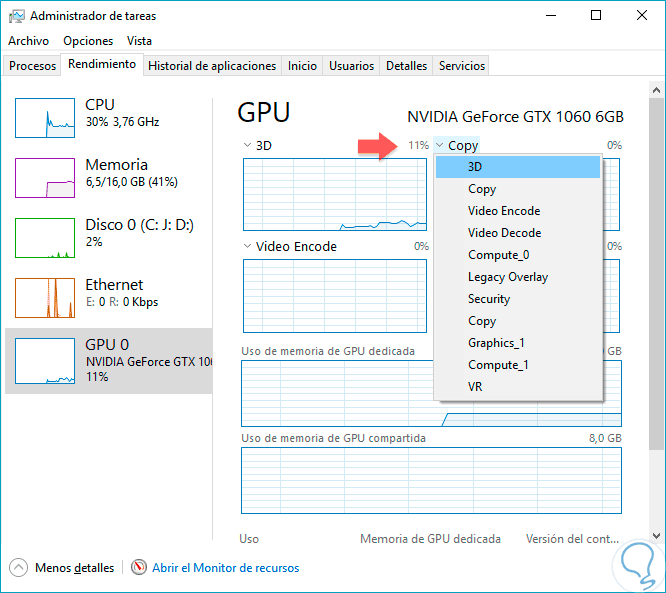This screenshot has width=666, height=593.
Task: Click the Menos detalles arrow icon
Action: pos(19,567)
